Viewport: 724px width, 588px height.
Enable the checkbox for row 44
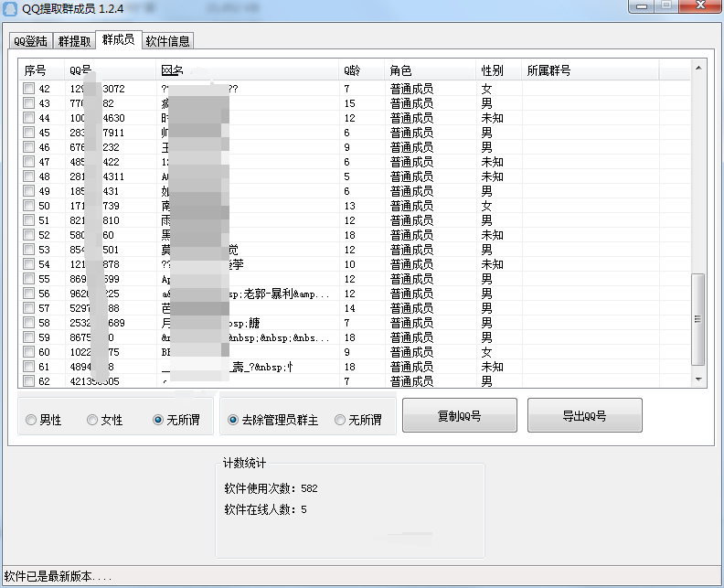28,118
